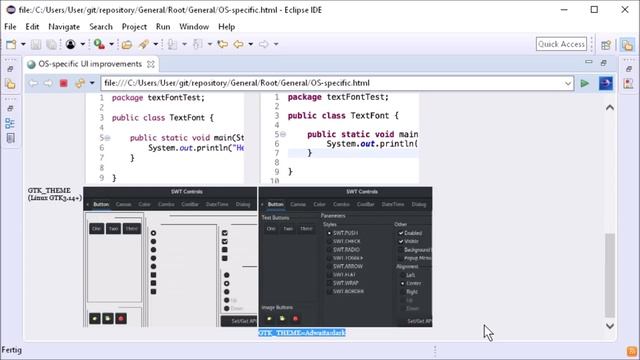
Task: Maximize the editor area panel
Action: 604,62
